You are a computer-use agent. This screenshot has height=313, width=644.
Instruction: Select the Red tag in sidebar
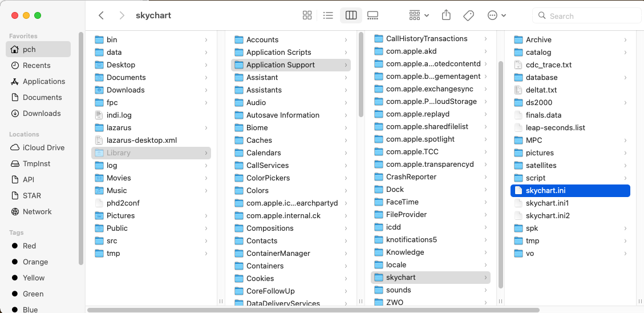click(x=29, y=246)
